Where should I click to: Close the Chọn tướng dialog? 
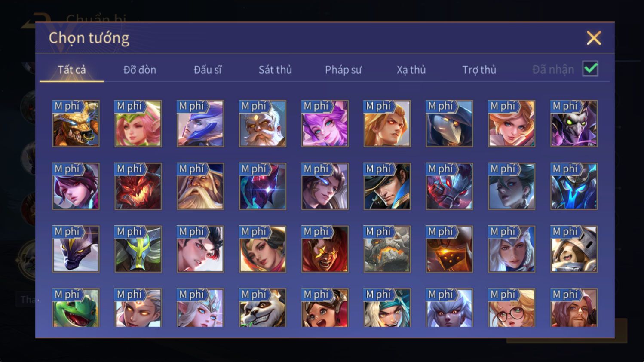click(x=594, y=38)
